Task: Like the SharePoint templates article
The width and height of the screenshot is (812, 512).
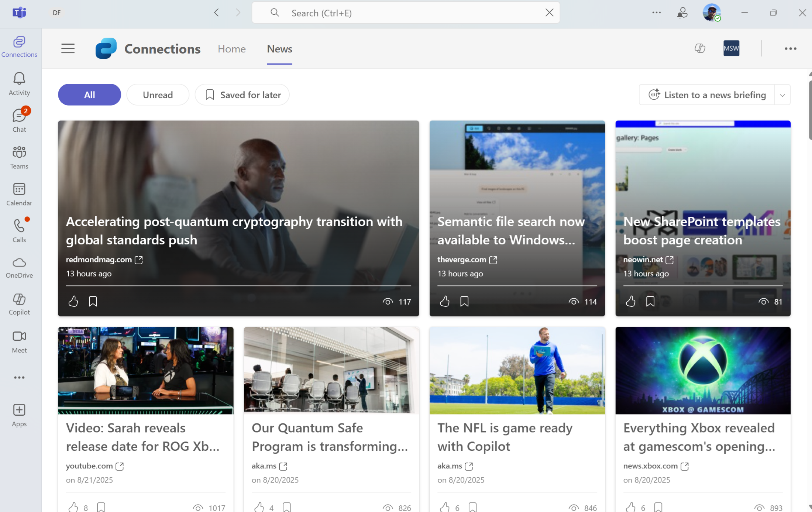Action: 630,301
